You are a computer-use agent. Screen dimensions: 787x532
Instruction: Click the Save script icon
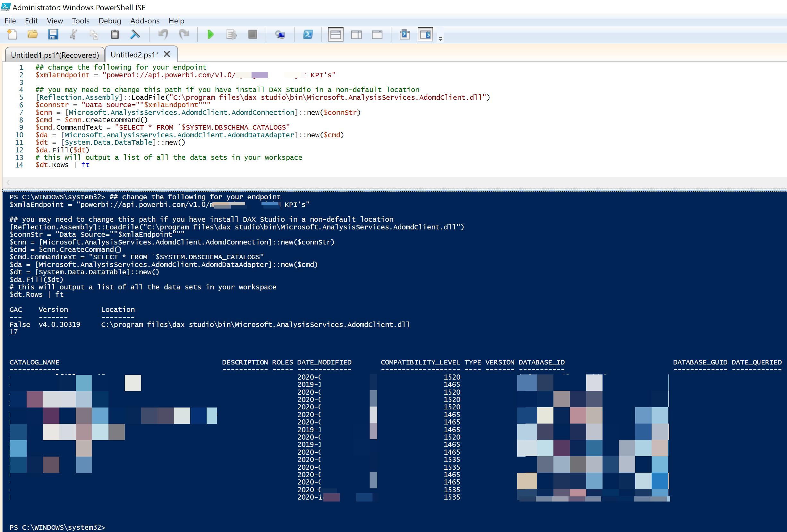pyautogui.click(x=53, y=35)
